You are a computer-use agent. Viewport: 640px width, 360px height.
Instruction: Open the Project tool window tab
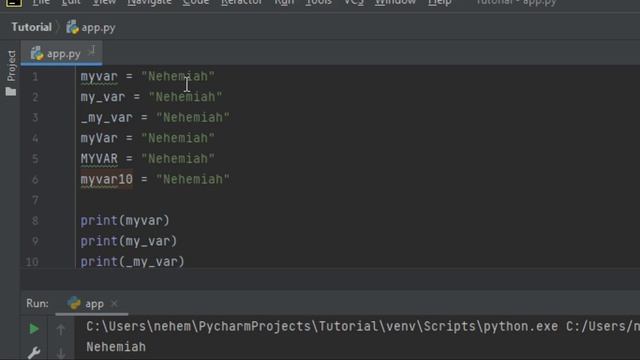11,66
